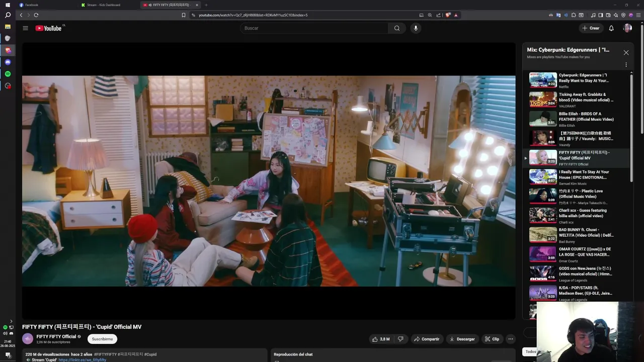Open the FIFTY FIFTY channel avatar
644x362 pixels.
click(x=28, y=339)
